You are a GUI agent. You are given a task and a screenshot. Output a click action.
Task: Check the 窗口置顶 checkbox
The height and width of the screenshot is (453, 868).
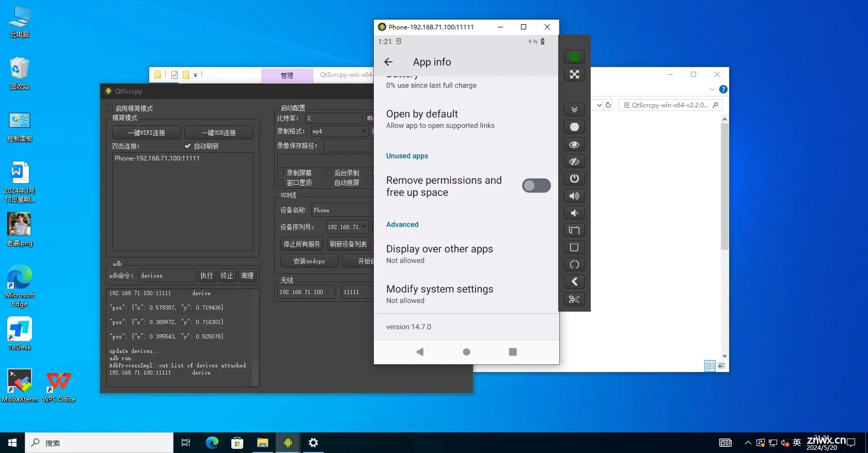pyautogui.click(x=281, y=183)
